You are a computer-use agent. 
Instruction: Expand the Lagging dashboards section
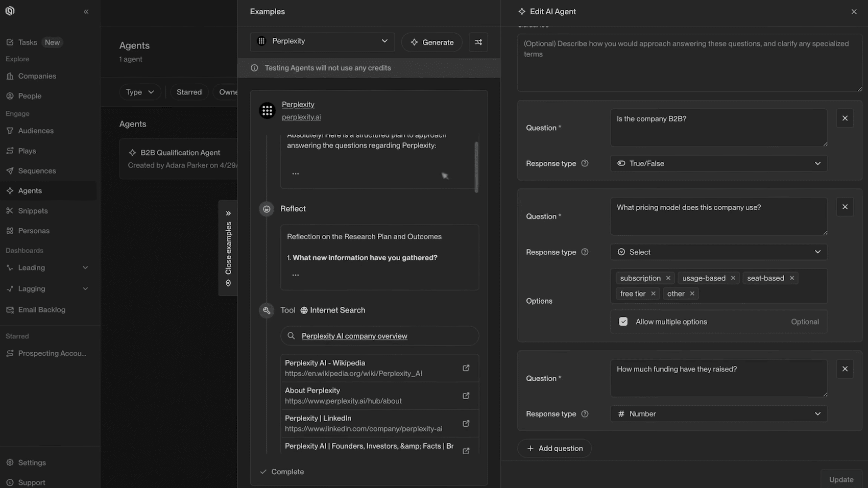pyautogui.click(x=85, y=288)
